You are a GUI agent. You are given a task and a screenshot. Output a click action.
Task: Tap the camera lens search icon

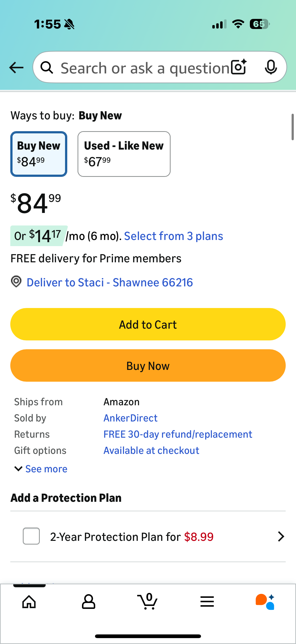tap(239, 67)
